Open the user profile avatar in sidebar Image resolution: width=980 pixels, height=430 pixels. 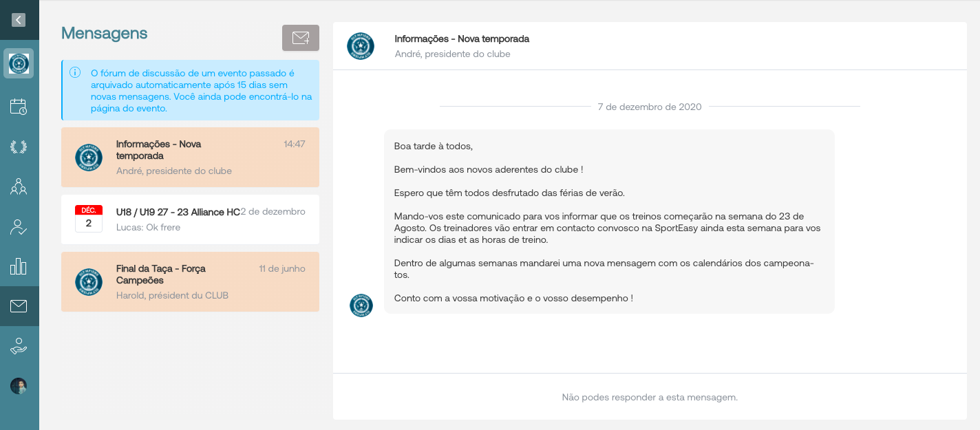coord(19,386)
